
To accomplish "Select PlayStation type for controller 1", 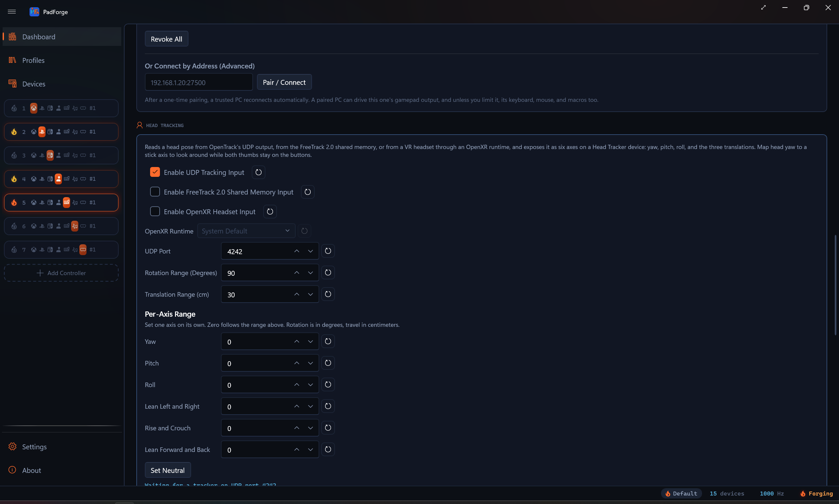I will [x=42, y=108].
